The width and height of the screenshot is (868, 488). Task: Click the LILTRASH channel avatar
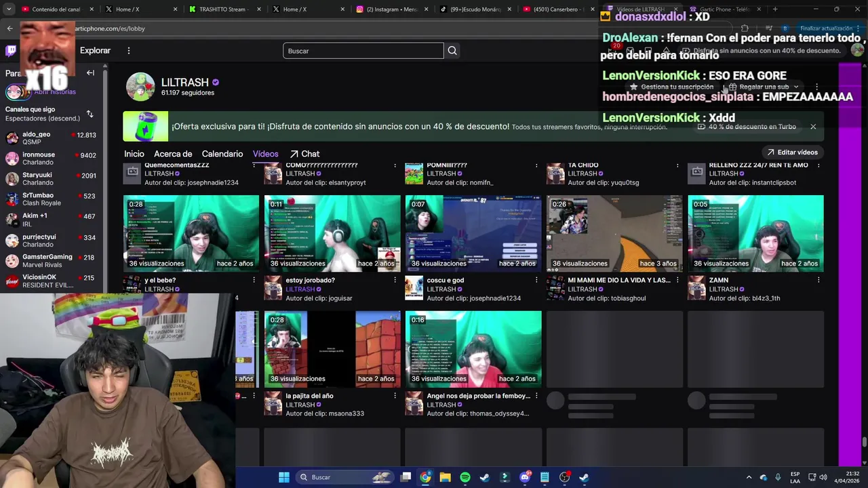pos(140,87)
